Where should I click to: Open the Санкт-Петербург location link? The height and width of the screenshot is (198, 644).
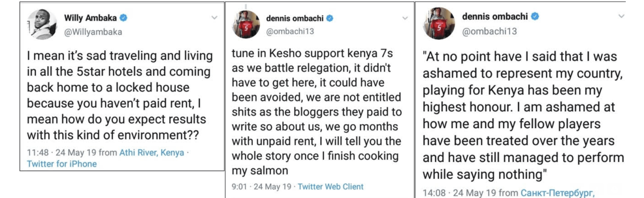pyautogui.click(x=557, y=193)
